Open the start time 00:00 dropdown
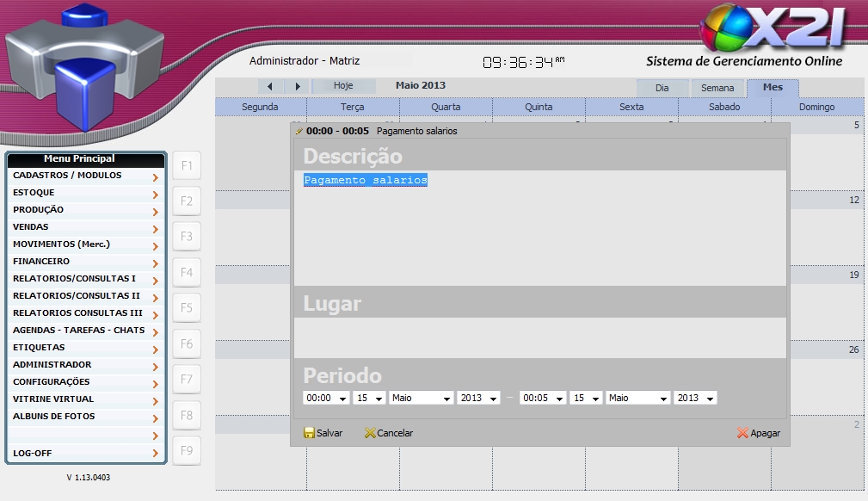The height and width of the screenshot is (501, 868). [326, 399]
